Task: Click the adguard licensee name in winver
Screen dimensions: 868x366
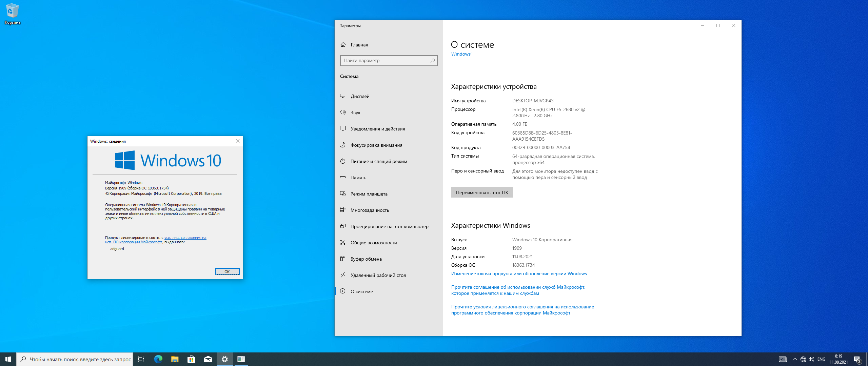Action: pyautogui.click(x=117, y=249)
